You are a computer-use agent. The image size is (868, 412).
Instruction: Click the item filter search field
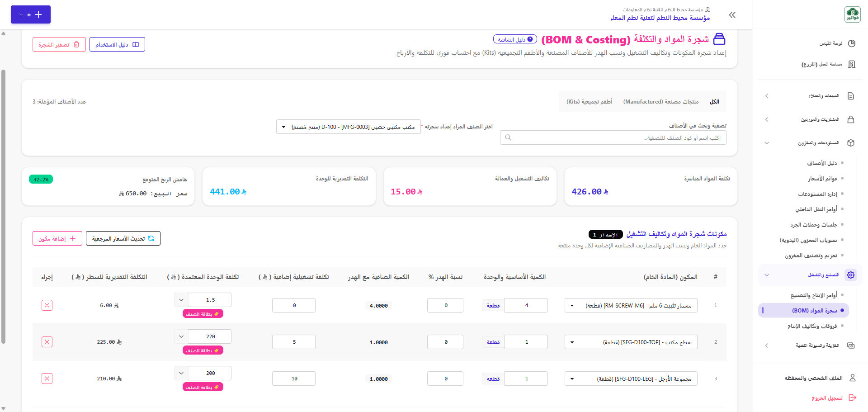coord(613,137)
